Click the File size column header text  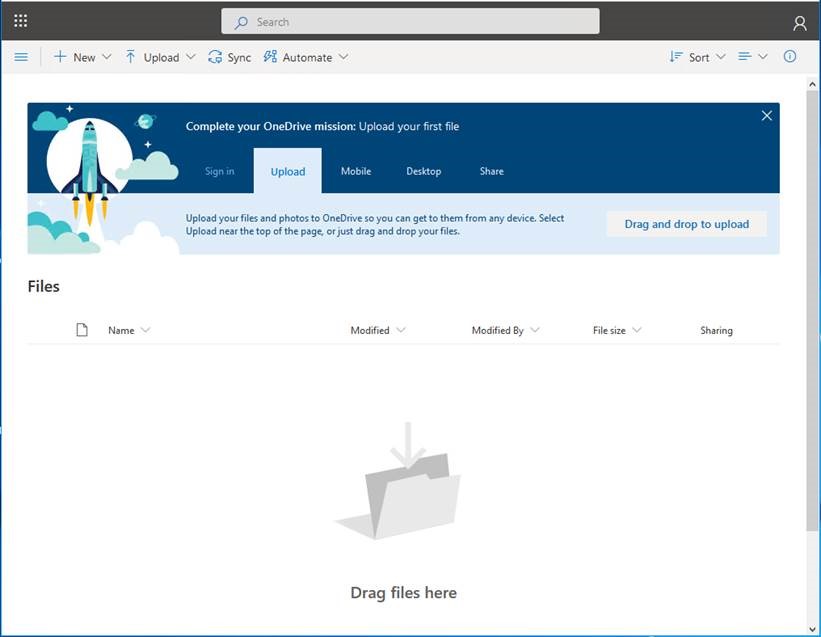pos(609,330)
